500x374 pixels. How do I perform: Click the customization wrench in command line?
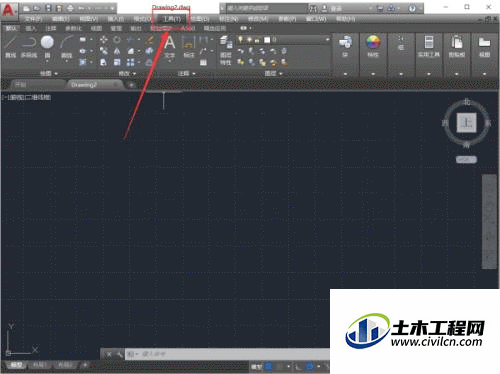(x=119, y=354)
